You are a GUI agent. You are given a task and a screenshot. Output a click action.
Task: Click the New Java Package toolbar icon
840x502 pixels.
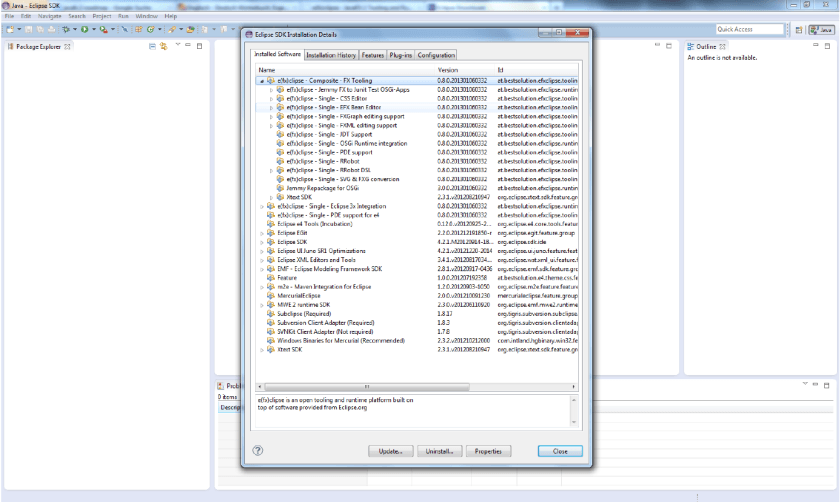(x=139, y=29)
